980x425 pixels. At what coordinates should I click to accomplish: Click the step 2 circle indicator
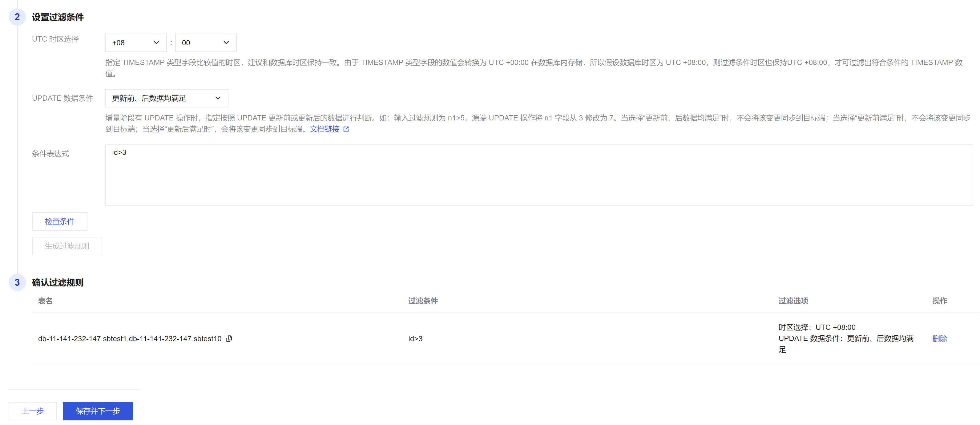pyautogui.click(x=17, y=17)
